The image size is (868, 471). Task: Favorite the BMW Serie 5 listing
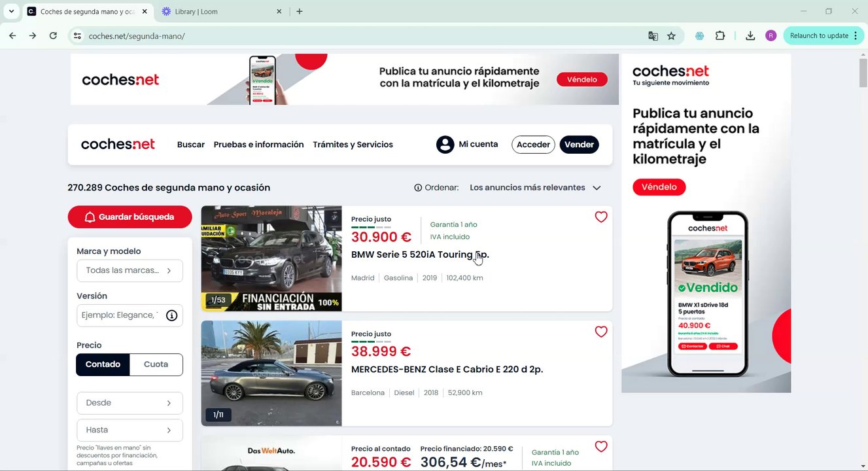tap(601, 217)
